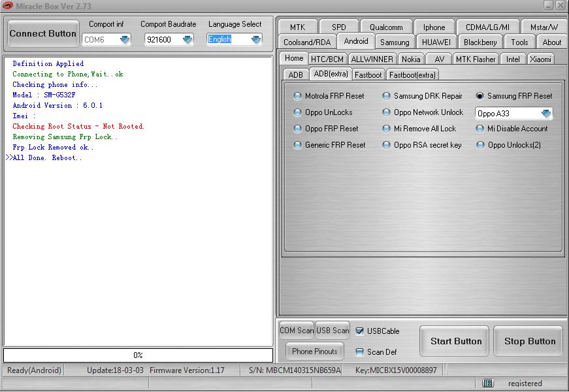Click the COM Scan button
The width and height of the screenshot is (569, 392).
[297, 331]
